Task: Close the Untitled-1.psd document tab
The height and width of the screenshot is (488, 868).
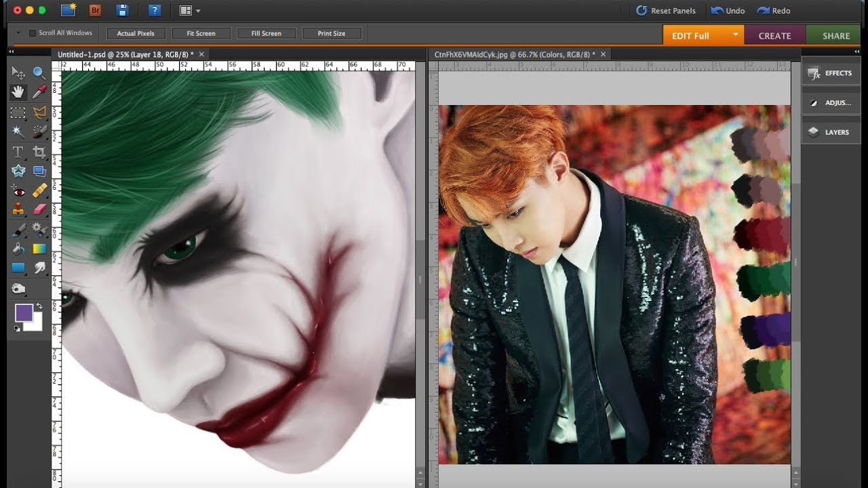Action: (x=201, y=54)
